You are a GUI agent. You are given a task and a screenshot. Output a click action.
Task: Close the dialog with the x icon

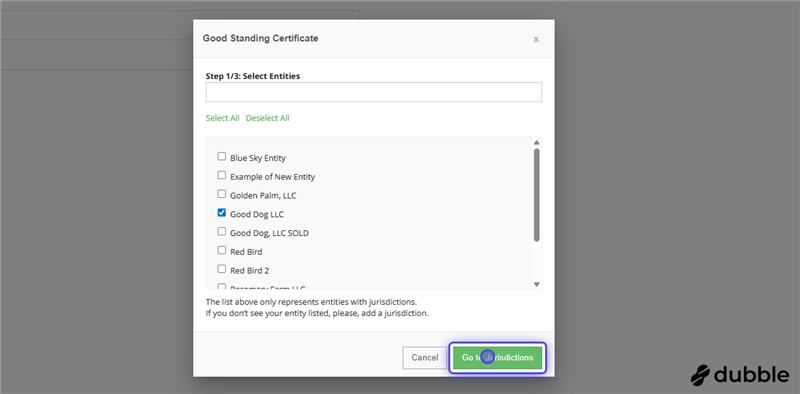pos(536,39)
